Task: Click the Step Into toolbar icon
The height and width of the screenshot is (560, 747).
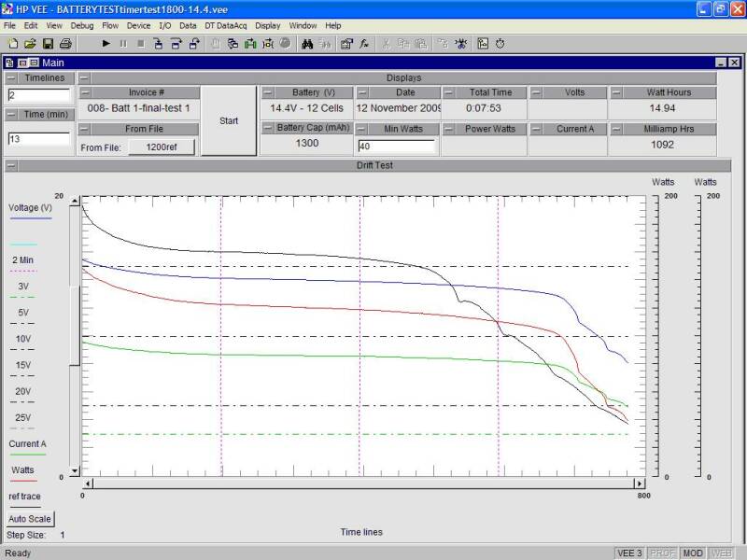Action: tap(159, 43)
